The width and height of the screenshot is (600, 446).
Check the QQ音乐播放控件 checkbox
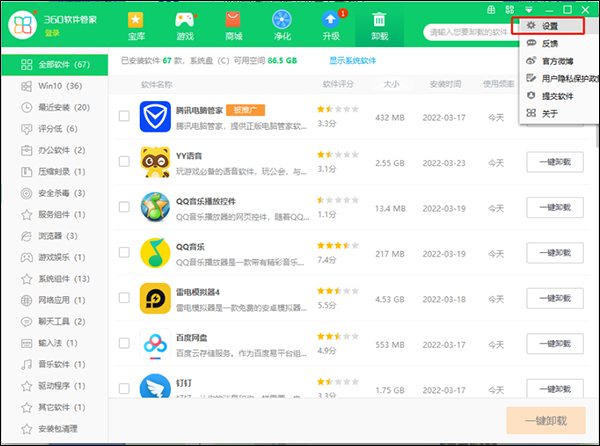pos(124,207)
